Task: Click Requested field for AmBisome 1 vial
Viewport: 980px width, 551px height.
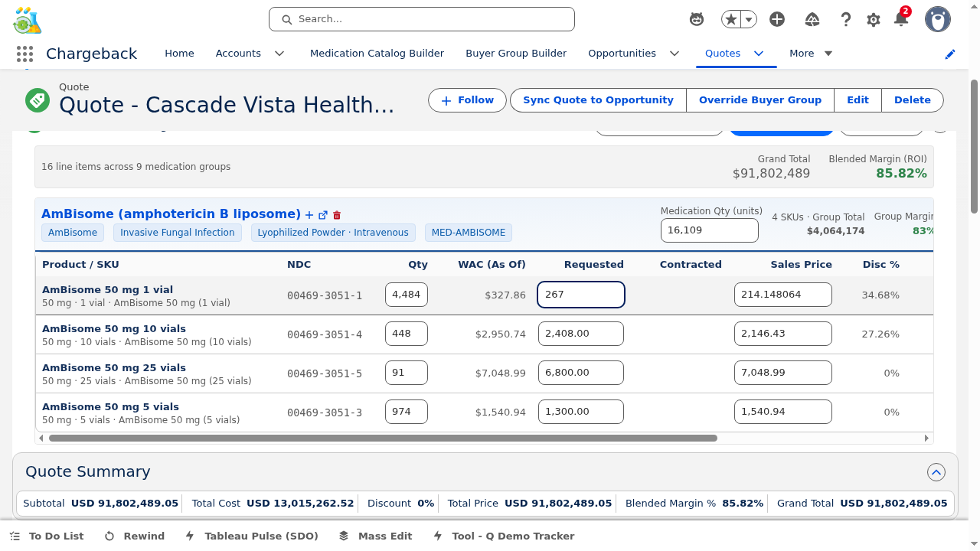Action: click(581, 295)
